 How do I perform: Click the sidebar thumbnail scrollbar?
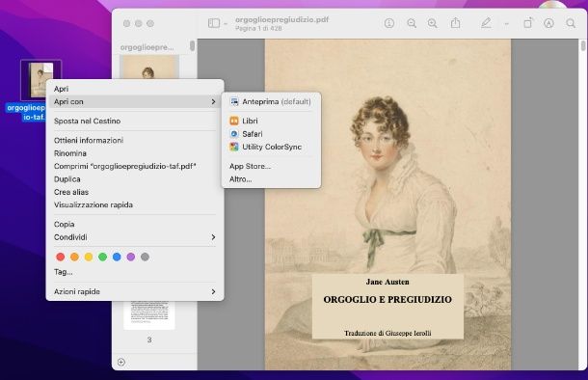coord(192,45)
